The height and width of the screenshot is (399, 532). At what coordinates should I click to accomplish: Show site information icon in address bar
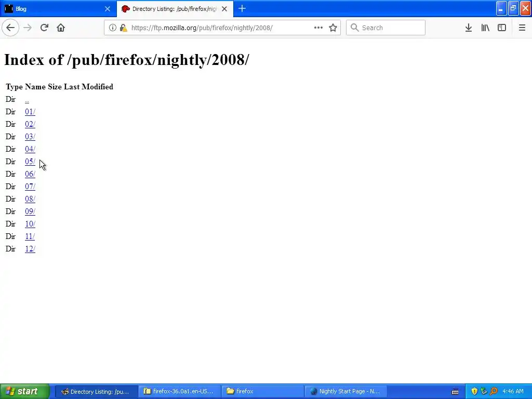pyautogui.click(x=112, y=28)
